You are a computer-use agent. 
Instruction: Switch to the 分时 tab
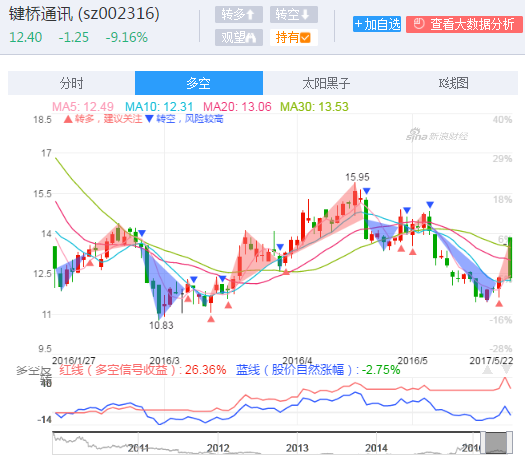[x=71, y=83]
